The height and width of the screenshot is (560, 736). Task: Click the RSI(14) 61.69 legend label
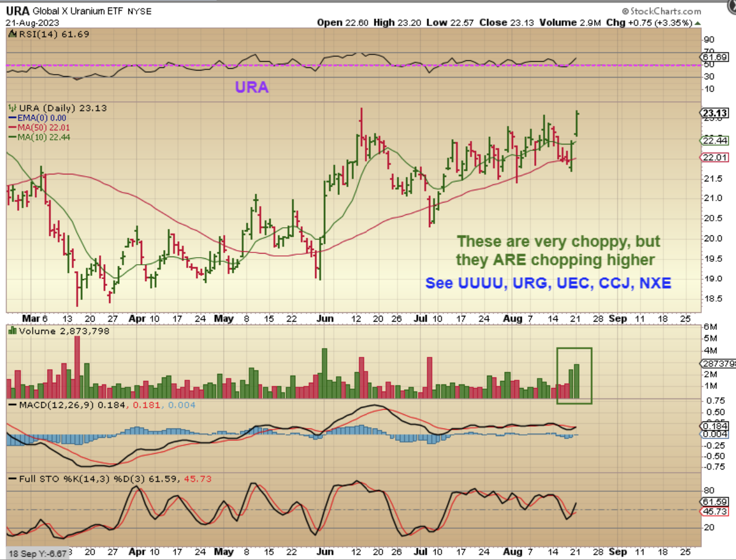(54, 34)
